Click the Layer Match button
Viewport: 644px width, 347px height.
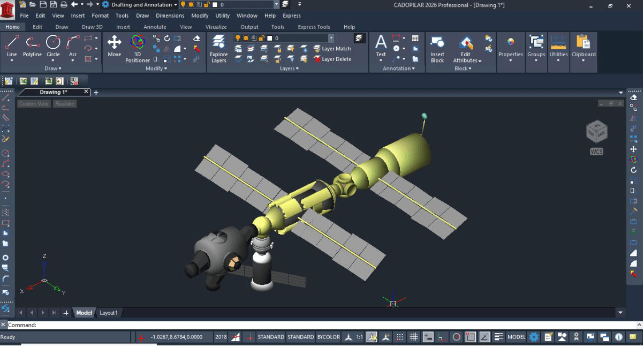332,49
